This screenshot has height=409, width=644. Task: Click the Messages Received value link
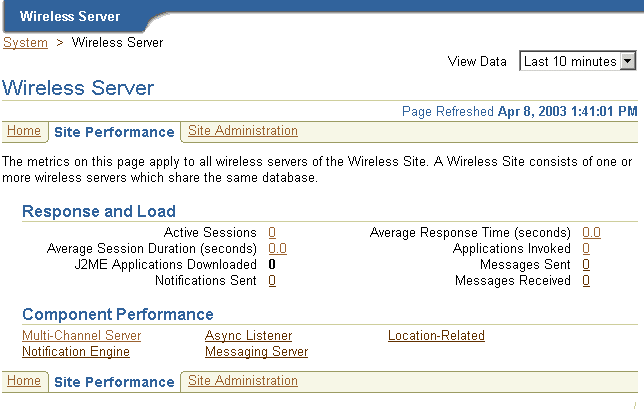point(586,280)
